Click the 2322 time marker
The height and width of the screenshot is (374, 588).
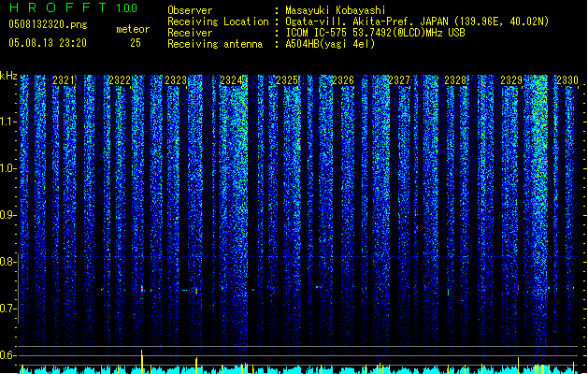pyautogui.click(x=120, y=80)
